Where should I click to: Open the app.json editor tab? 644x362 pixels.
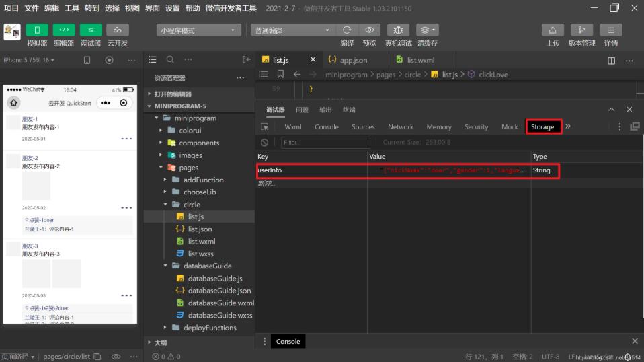tap(353, 60)
